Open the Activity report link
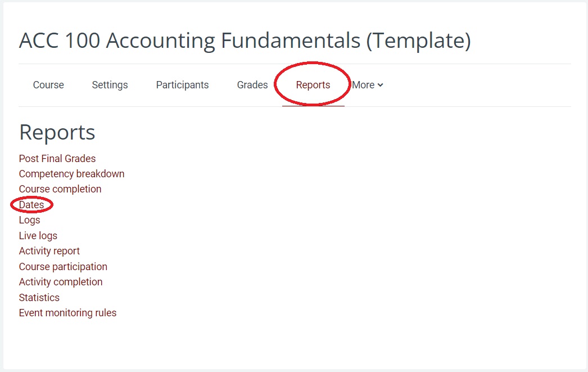The width and height of the screenshot is (588, 372). pos(49,251)
